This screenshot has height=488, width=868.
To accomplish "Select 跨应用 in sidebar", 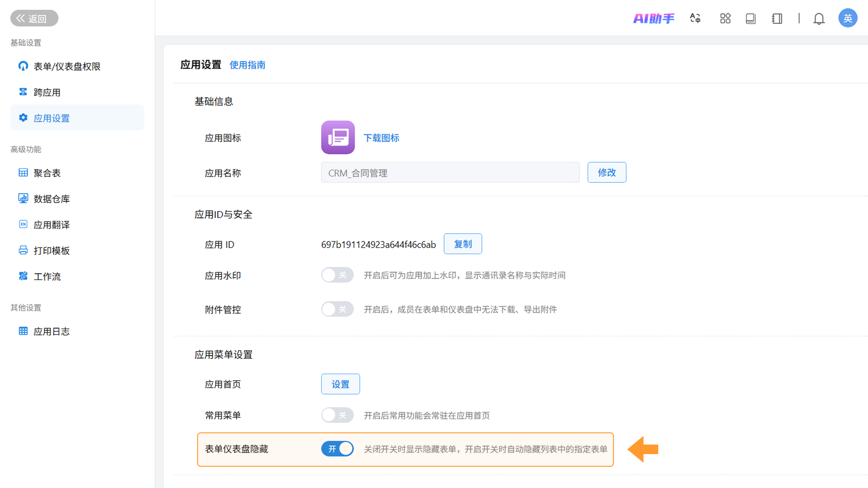I will (47, 92).
